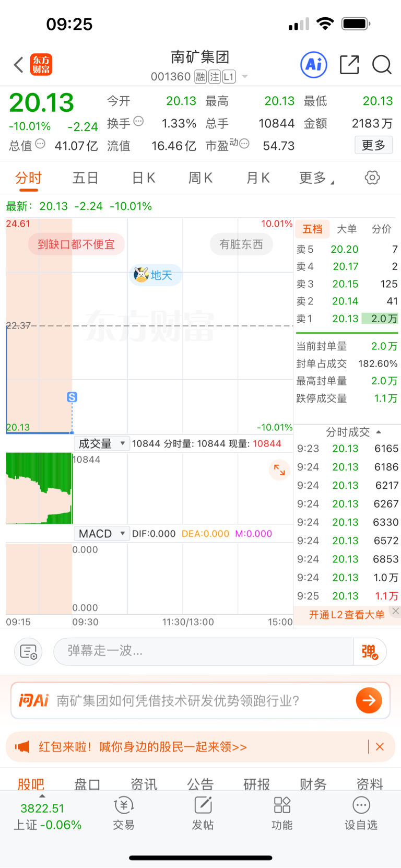Tap the 卖1 20.13 order row
Image resolution: width=401 pixels, height=868 pixels.
coord(347,319)
